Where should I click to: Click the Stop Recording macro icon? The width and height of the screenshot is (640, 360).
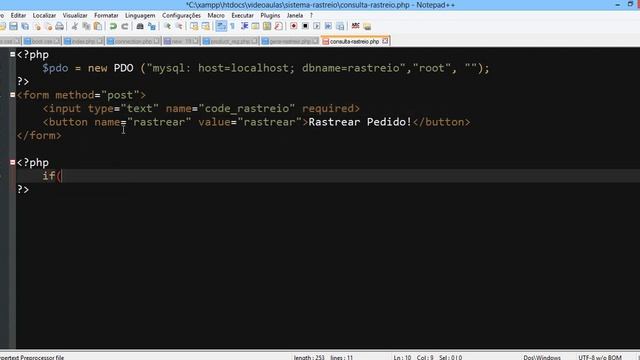pos(305,27)
